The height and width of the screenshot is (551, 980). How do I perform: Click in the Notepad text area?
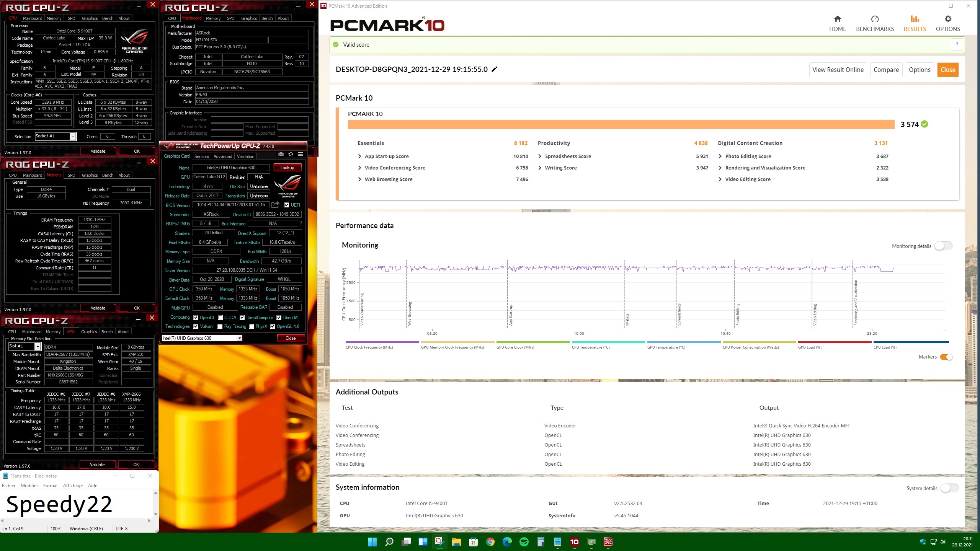77,504
